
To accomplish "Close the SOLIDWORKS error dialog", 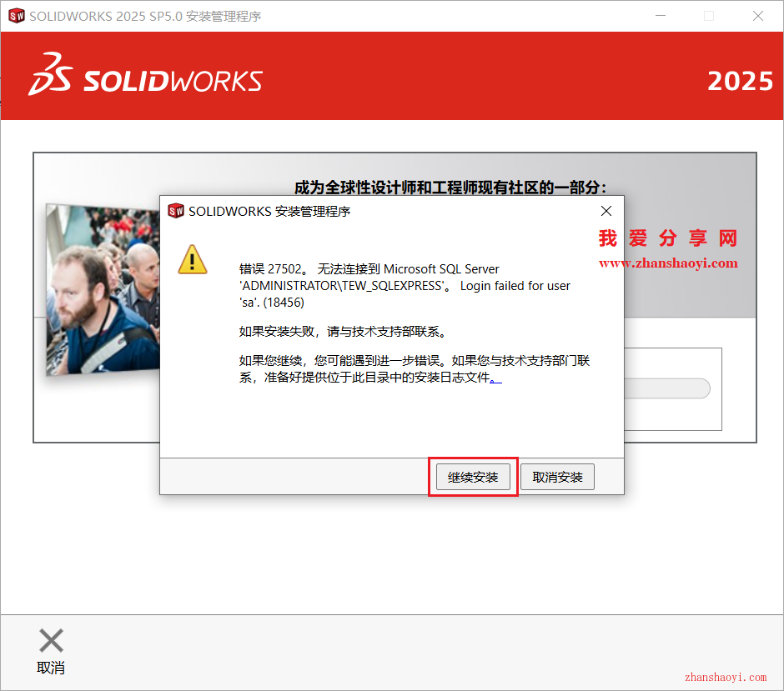I will pyautogui.click(x=606, y=212).
